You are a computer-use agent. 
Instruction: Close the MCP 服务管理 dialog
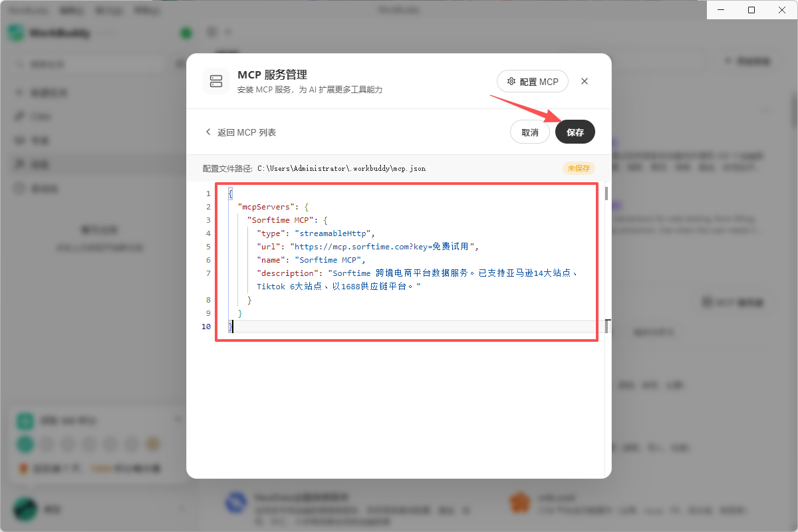(x=585, y=81)
